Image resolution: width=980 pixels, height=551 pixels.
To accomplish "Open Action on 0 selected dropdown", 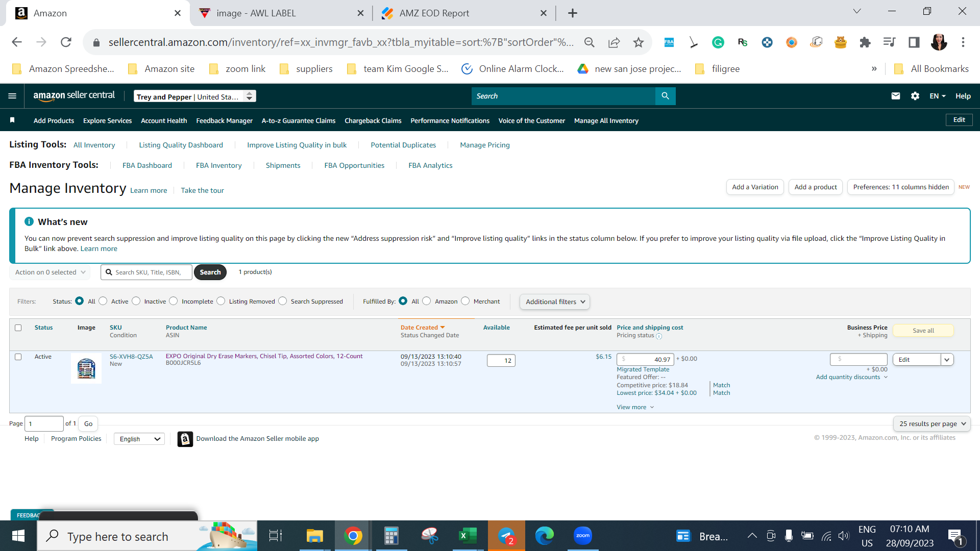I will point(50,272).
